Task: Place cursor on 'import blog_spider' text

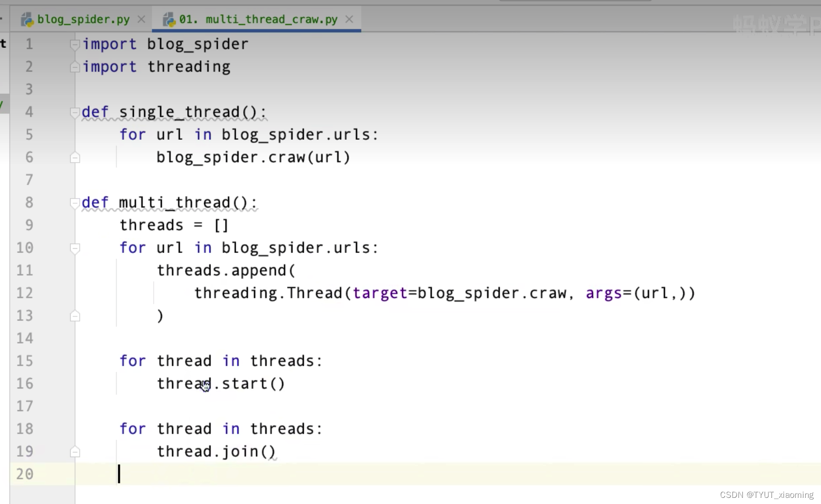Action: click(165, 44)
